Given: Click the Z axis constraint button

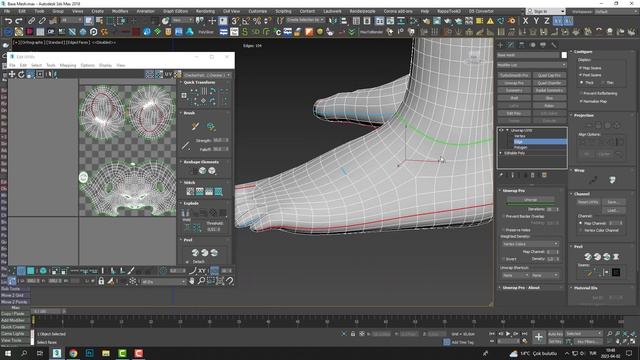Looking at the screenshot, I should [x=547, y=21].
